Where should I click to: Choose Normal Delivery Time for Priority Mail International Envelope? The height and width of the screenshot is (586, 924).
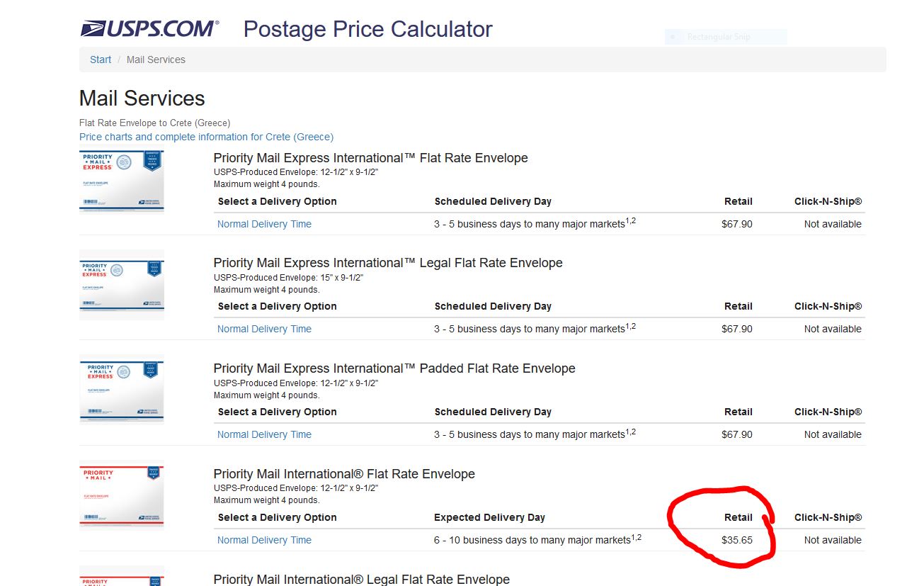(x=264, y=540)
